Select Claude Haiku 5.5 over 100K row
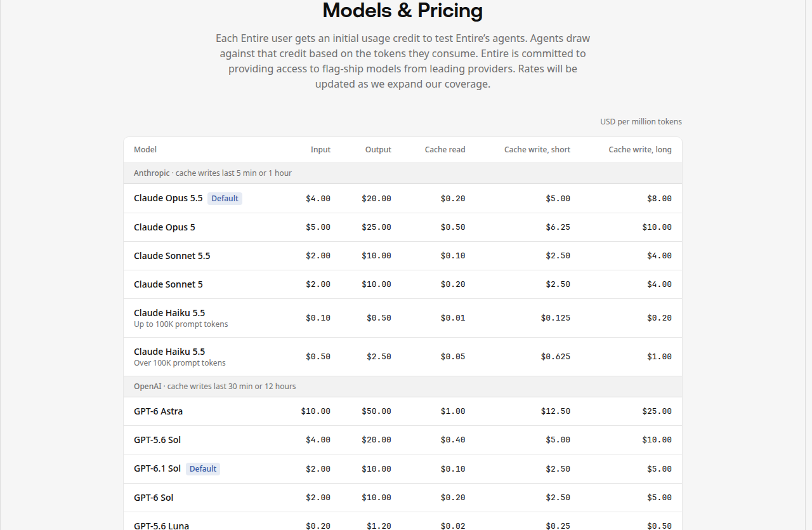Image resolution: width=812 pixels, height=530 pixels. tap(403, 357)
